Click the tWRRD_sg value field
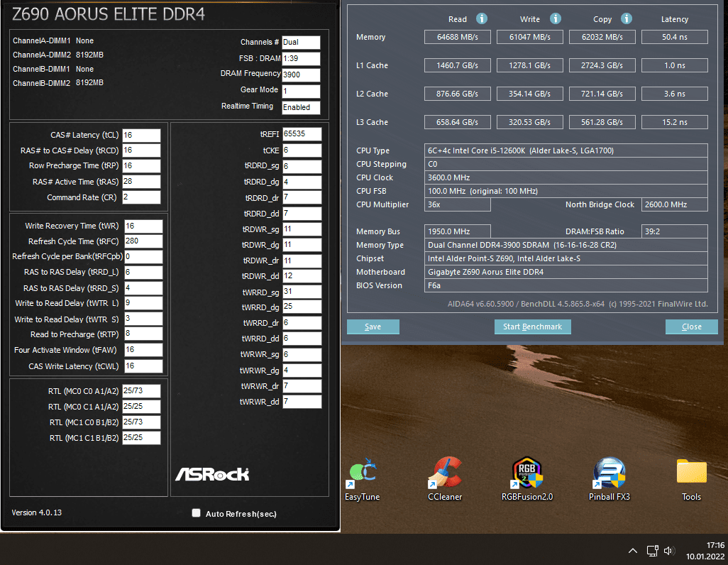The width and height of the screenshot is (728, 565). coord(302,292)
